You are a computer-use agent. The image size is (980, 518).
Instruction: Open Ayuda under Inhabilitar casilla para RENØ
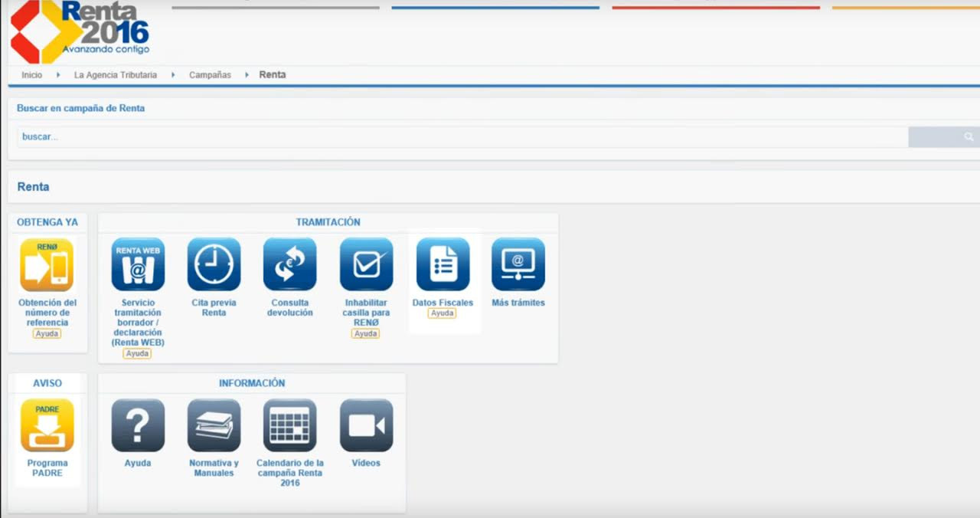pos(365,333)
